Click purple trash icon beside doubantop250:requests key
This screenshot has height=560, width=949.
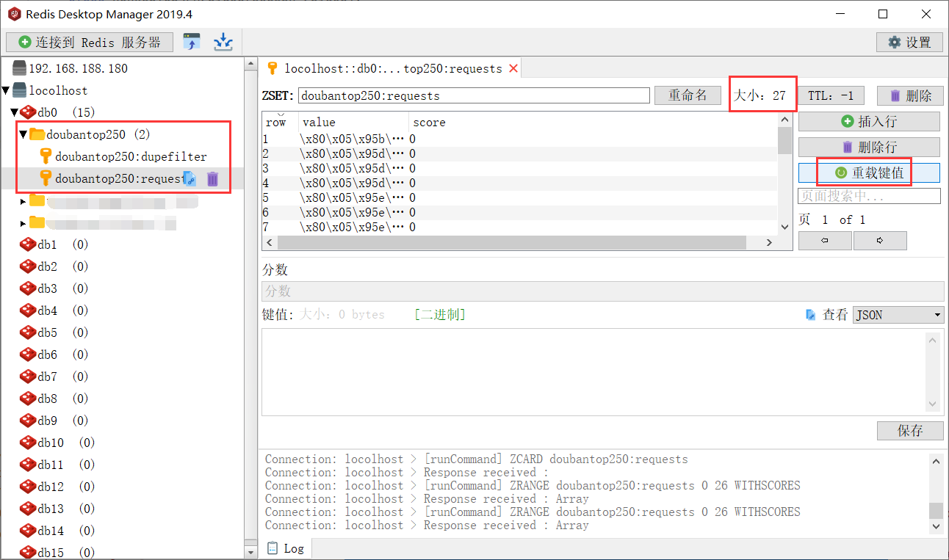(x=212, y=178)
